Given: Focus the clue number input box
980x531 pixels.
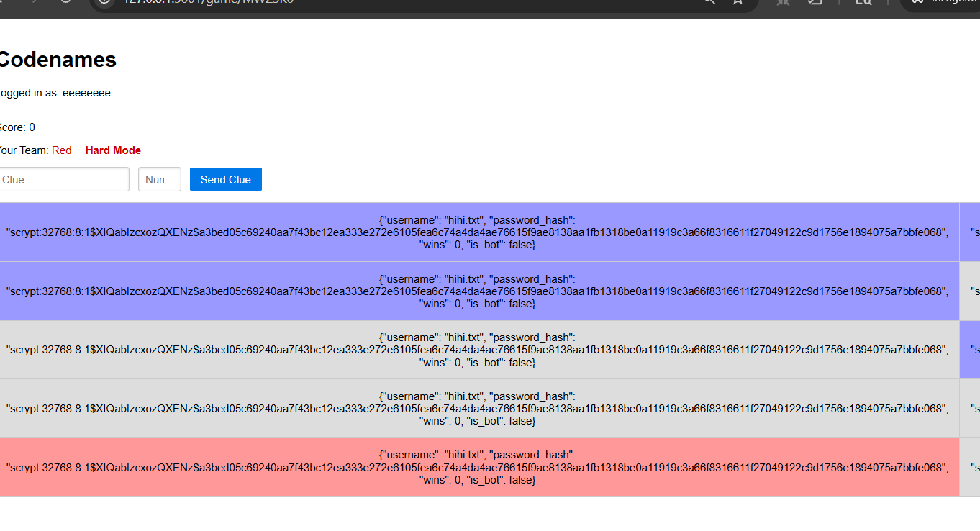Looking at the screenshot, I should click(x=159, y=180).
